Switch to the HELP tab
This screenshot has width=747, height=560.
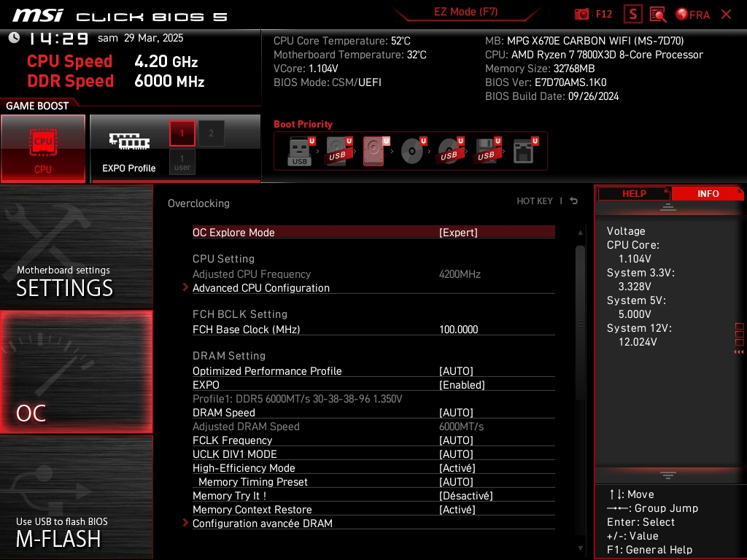[x=634, y=193]
